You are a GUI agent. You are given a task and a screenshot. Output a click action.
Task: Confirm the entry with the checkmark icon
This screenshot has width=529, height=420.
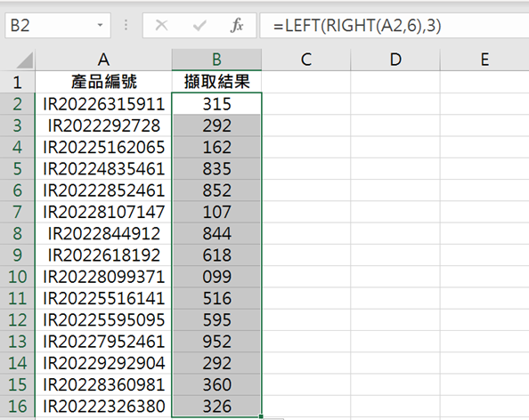(199, 26)
